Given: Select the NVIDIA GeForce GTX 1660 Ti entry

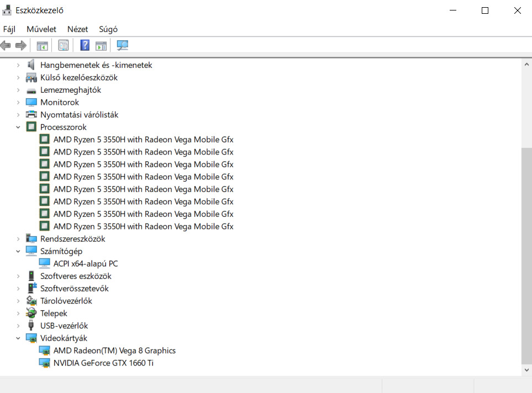Looking at the screenshot, I should [x=103, y=363].
